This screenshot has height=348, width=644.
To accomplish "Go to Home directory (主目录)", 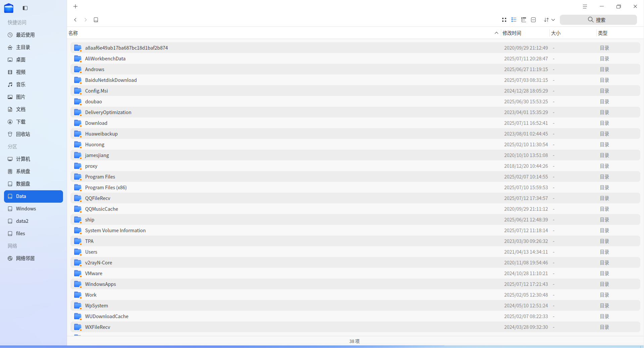I will (x=34, y=47).
